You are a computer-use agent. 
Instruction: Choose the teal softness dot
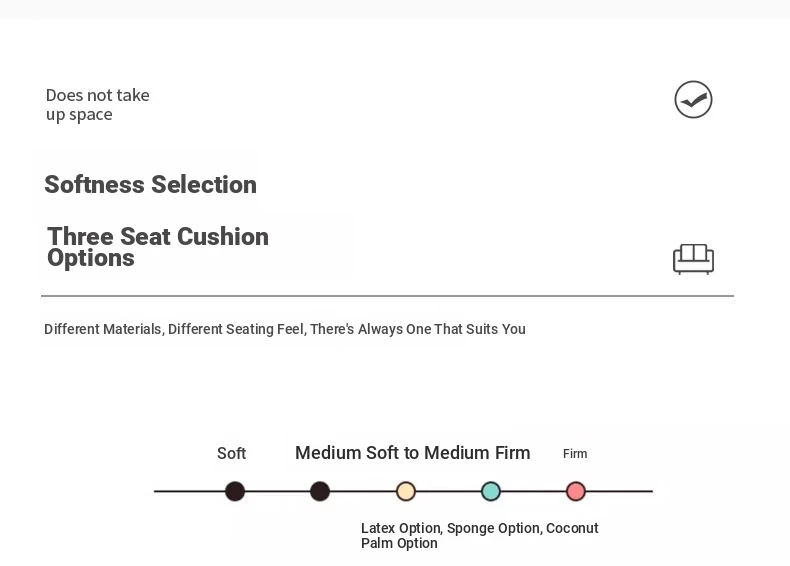[490, 491]
